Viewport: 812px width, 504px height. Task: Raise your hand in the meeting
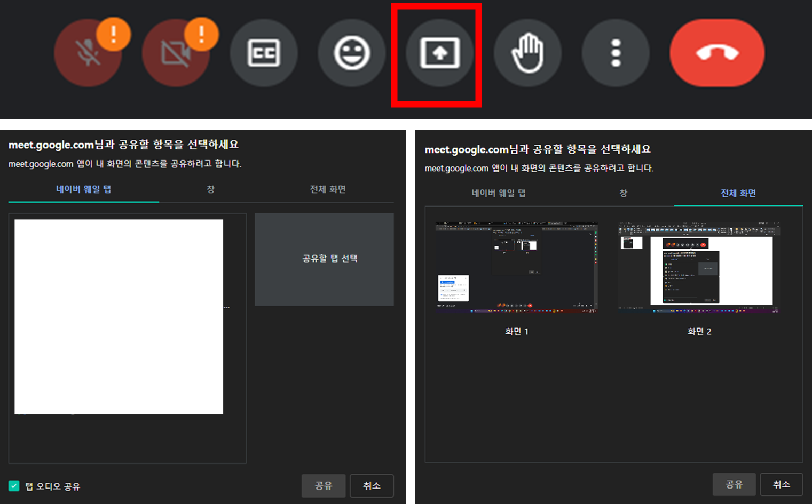click(x=527, y=53)
